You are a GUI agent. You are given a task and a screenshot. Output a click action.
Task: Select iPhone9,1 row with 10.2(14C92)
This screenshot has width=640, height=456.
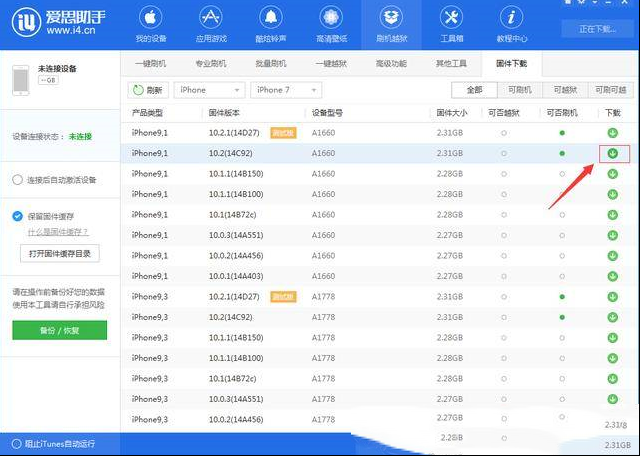pos(380,153)
